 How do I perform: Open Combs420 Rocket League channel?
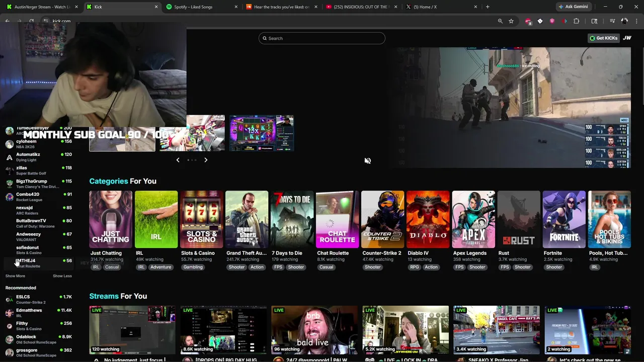coord(39,197)
